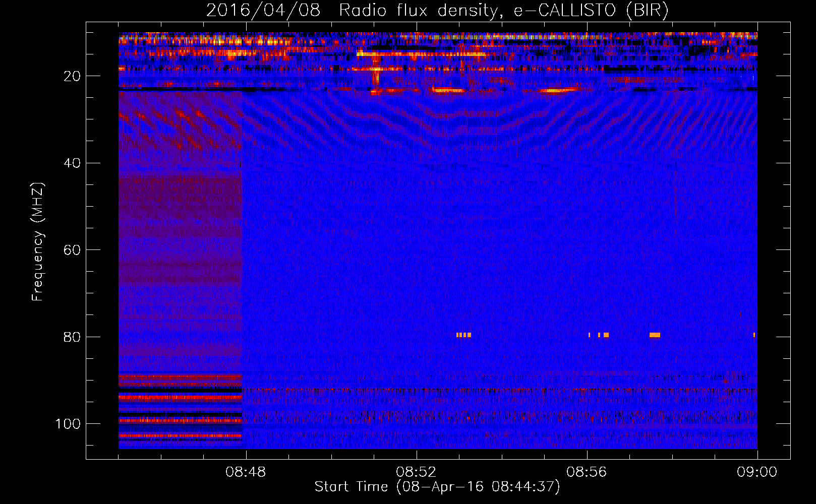Image resolution: width=816 pixels, height=504 pixels.
Task: Click the '100' frequency tick label
Action: (x=68, y=424)
